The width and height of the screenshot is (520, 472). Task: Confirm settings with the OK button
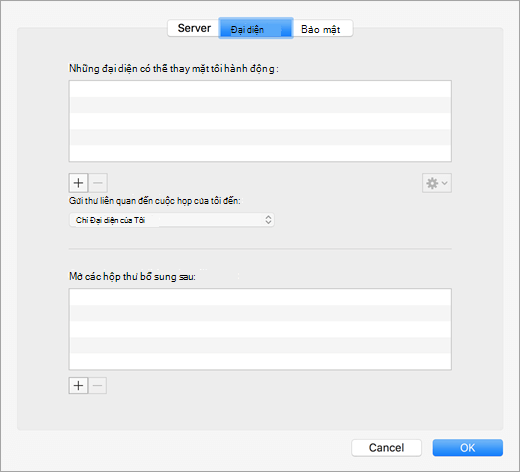coord(468,448)
